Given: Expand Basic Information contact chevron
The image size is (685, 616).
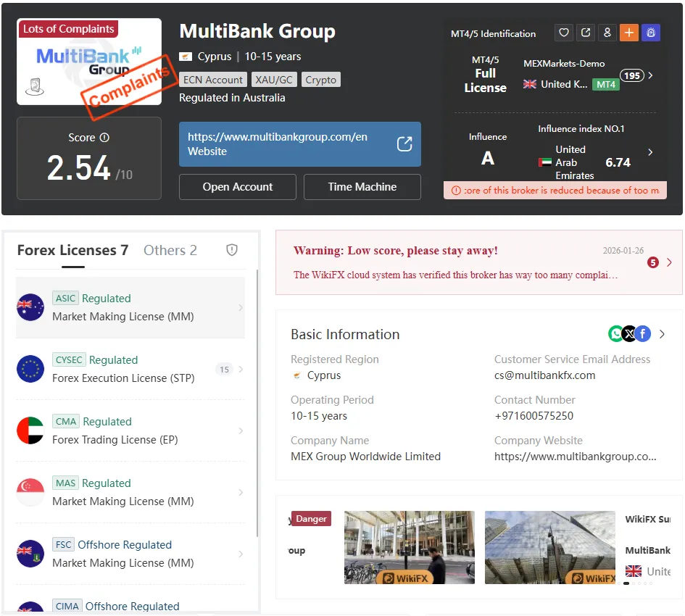Looking at the screenshot, I should pyautogui.click(x=663, y=334).
